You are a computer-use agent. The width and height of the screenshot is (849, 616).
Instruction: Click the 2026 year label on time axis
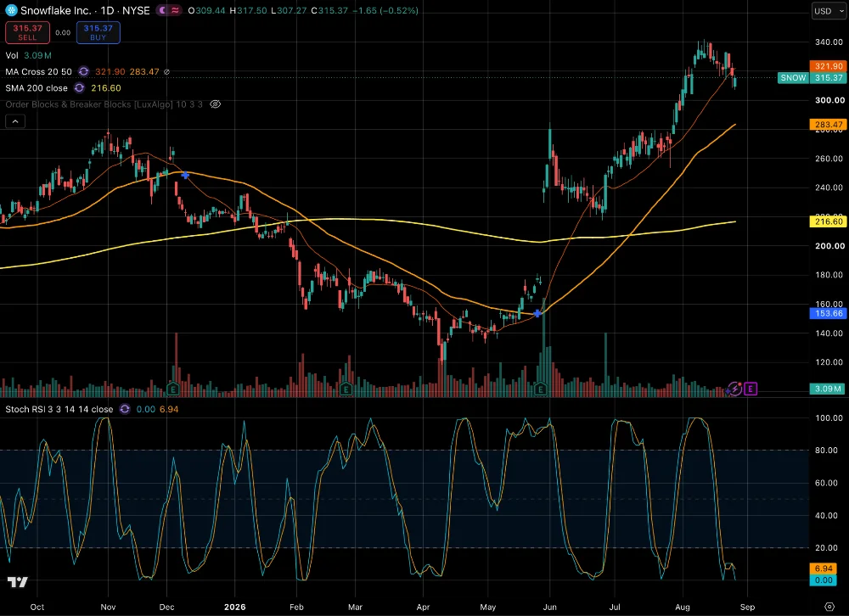(x=235, y=607)
